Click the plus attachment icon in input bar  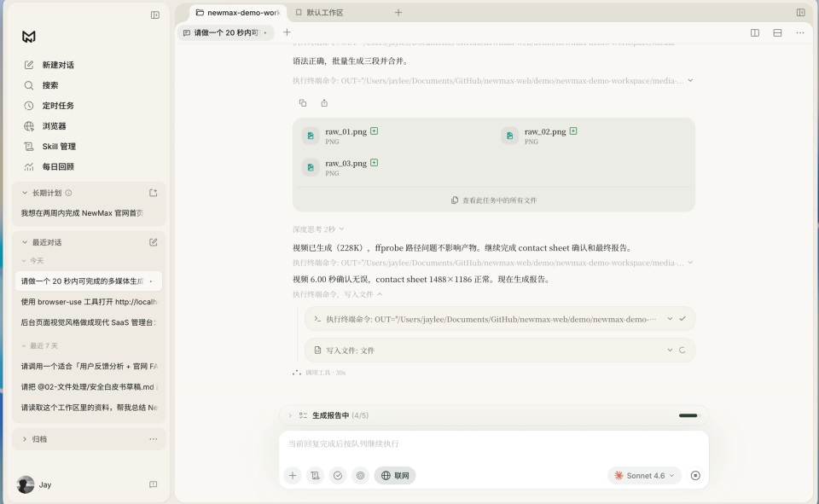[x=293, y=475]
